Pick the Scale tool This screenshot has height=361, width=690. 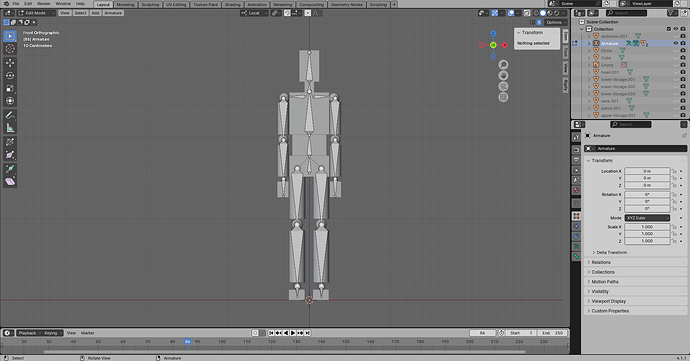pos(10,88)
